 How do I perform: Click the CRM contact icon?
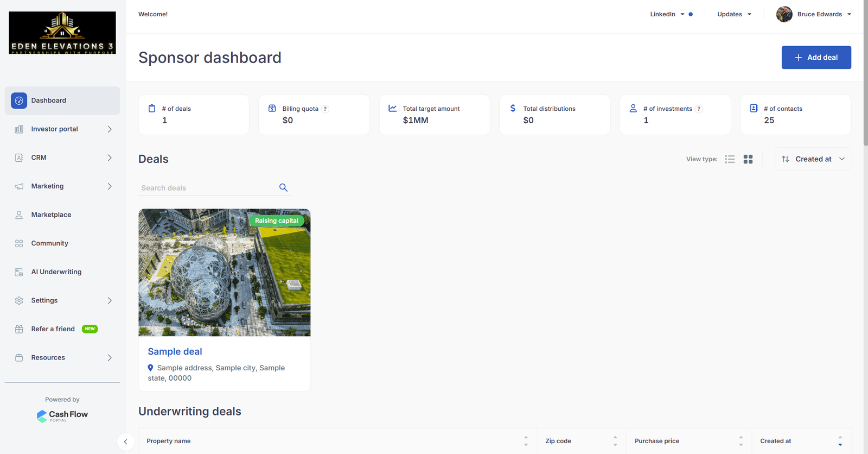coord(19,157)
